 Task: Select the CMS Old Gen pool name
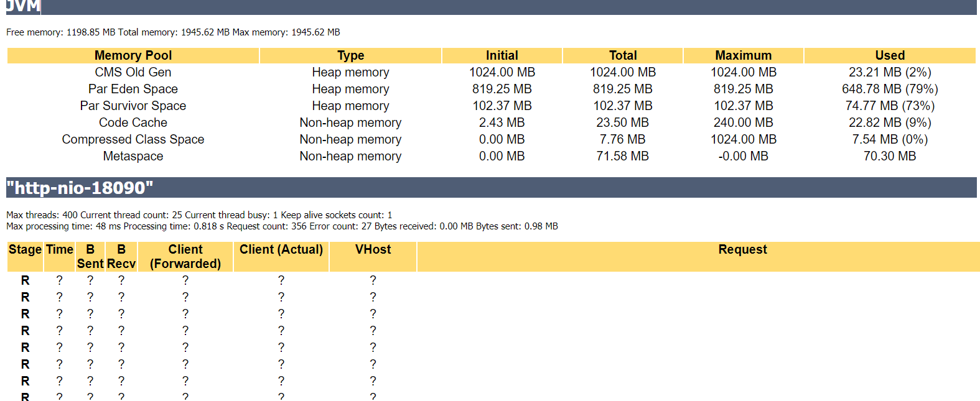pyautogui.click(x=133, y=72)
